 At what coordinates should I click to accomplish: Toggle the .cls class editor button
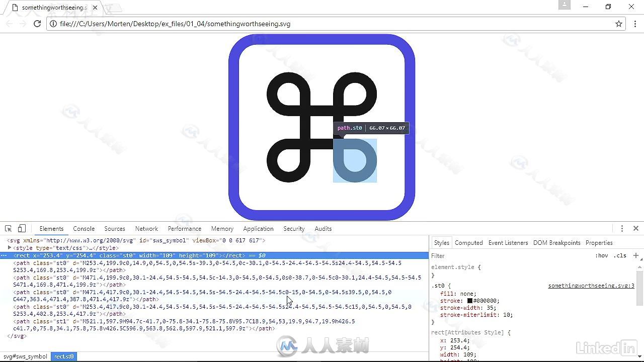point(620,255)
